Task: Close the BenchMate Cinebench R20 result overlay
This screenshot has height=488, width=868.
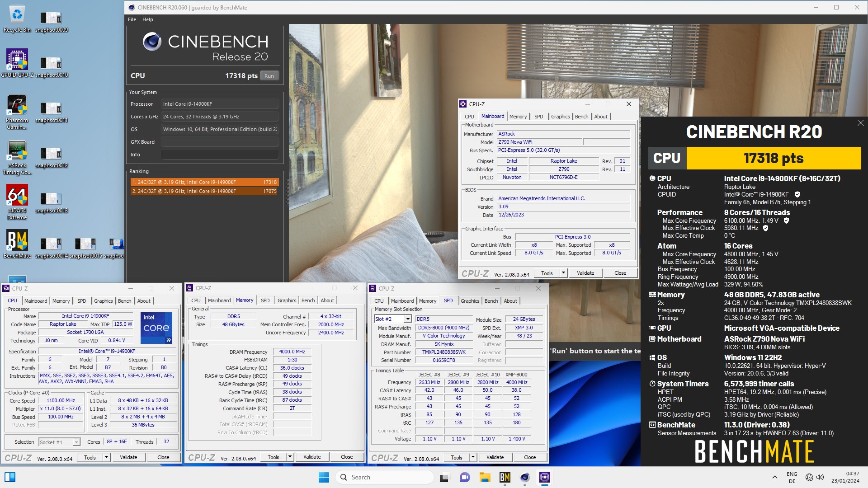Action: (x=860, y=123)
